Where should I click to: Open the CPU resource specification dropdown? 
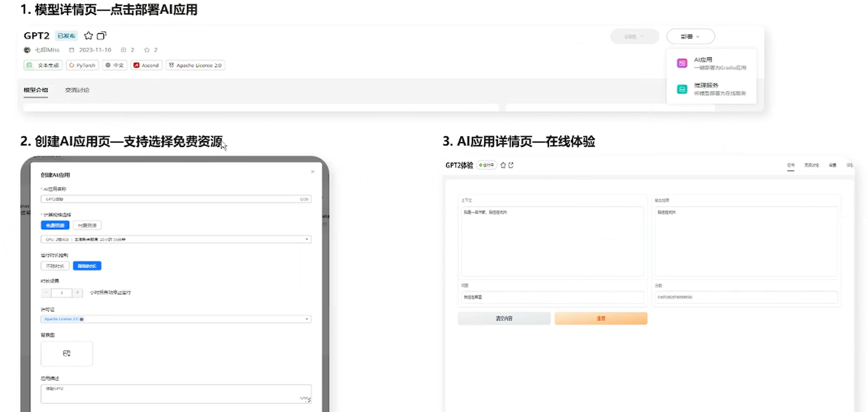point(176,239)
